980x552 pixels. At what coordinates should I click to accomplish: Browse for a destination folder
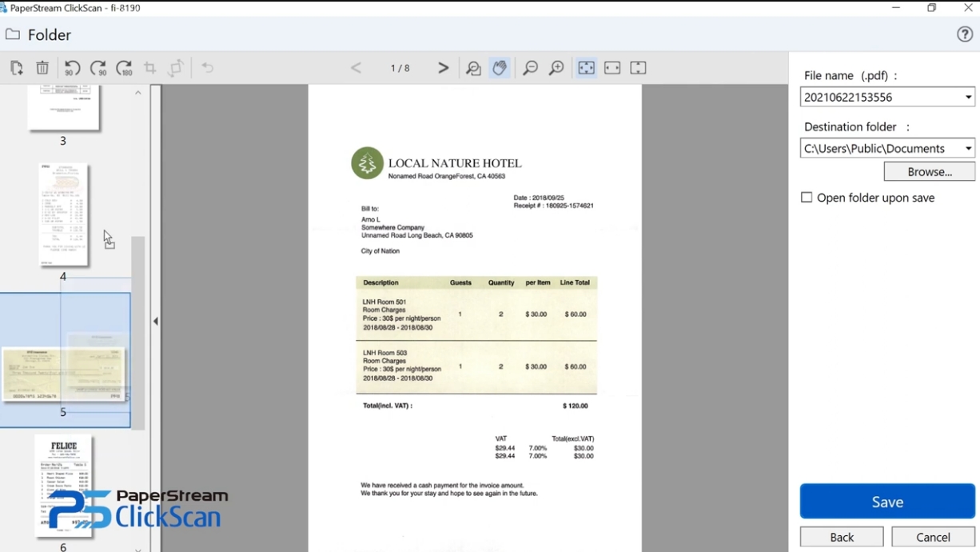[x=929, y=170]
